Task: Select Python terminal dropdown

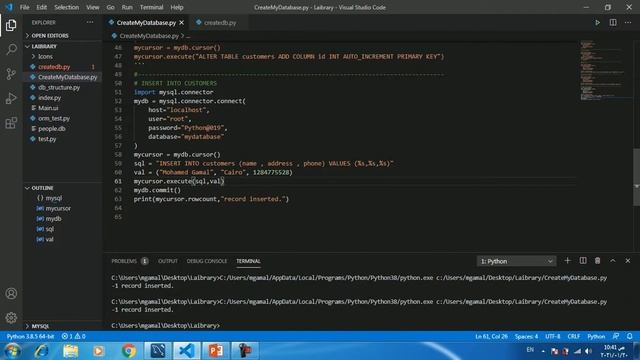Action: (516, 261)
